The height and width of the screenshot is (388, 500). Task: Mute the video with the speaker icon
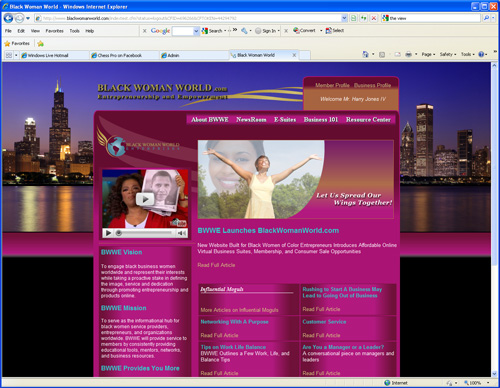coord(182,233)
